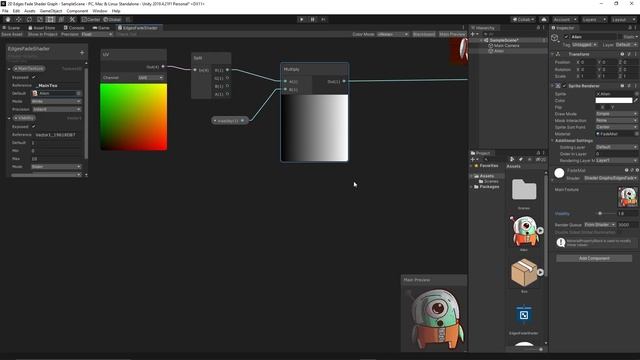Click Sprite Renderer white Color swatch
The height and width of the screenshot is (360, 640).
click(613, 100)
